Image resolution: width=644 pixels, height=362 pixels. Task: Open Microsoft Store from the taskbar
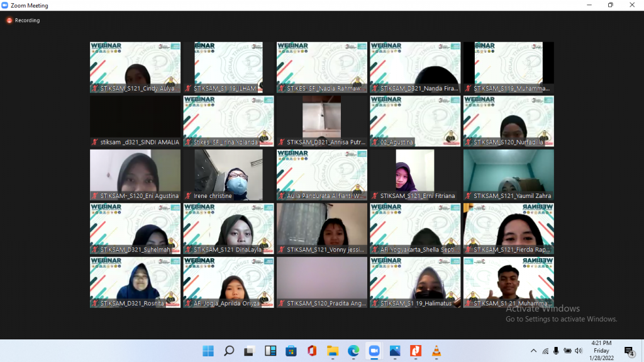(x=291, y=351)
